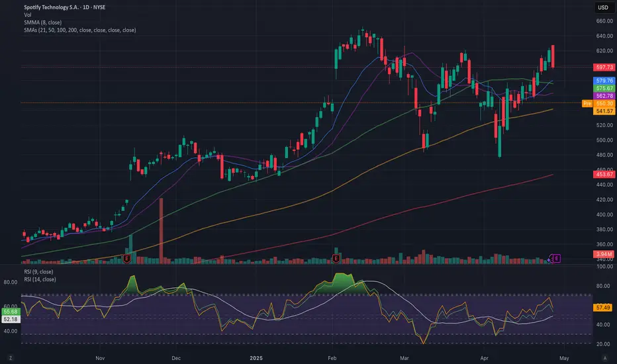Screen dimensions: 617x364
Task: Click the blue 579.76 price label
Action: (x=604, y=81)
